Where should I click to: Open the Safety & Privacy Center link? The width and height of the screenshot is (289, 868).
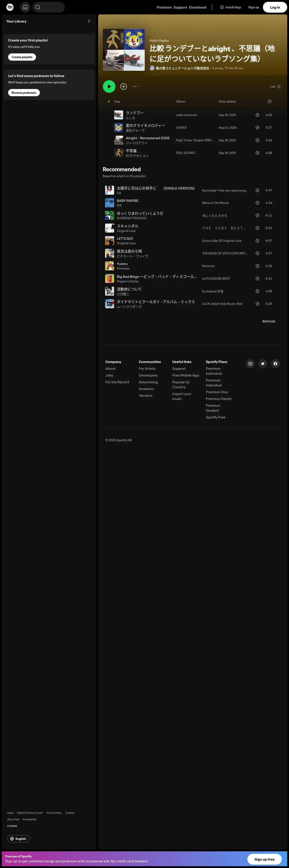[x=30, y=813]
